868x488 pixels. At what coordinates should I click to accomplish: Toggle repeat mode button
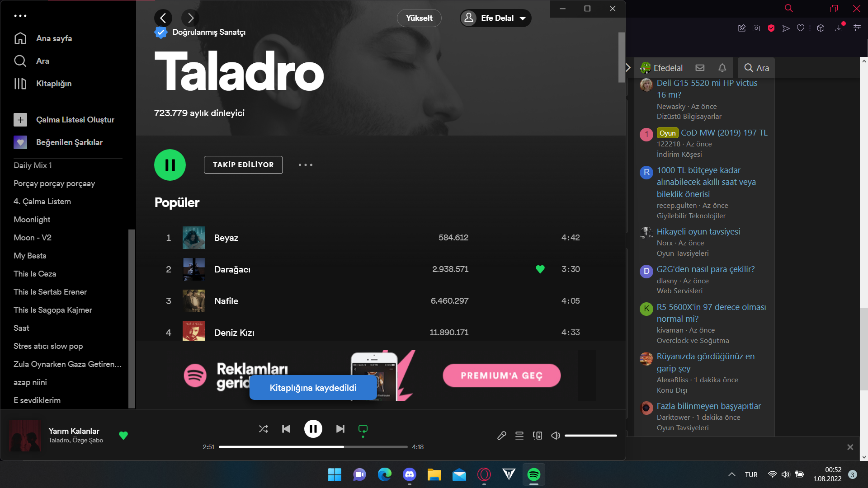click(x=363, y=429)
